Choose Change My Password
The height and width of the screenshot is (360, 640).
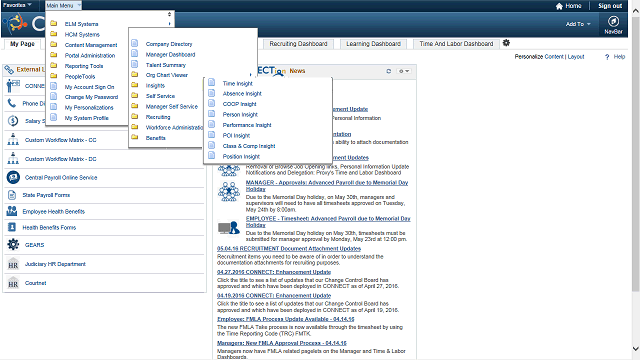pyautogui.click(x=91, y=97)
